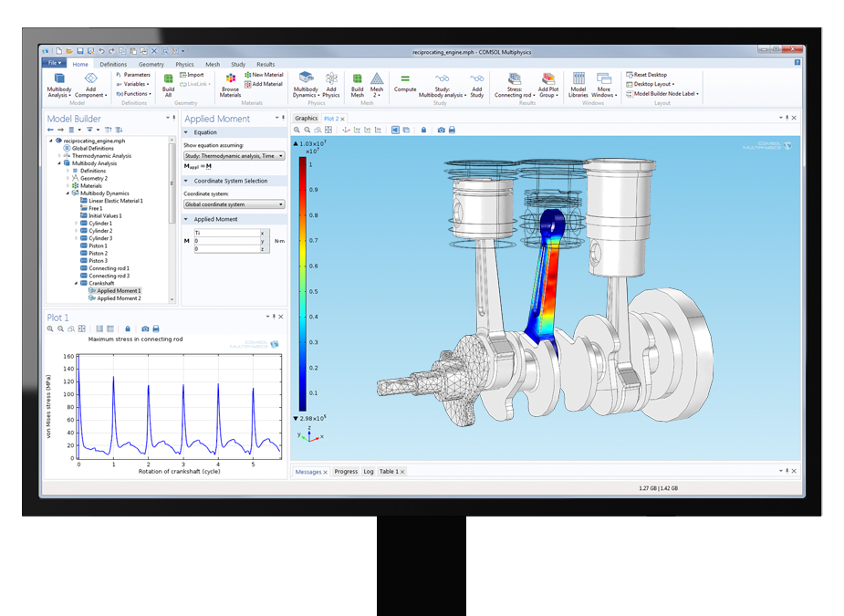Click Import in Geometry group

coord(192,75)
